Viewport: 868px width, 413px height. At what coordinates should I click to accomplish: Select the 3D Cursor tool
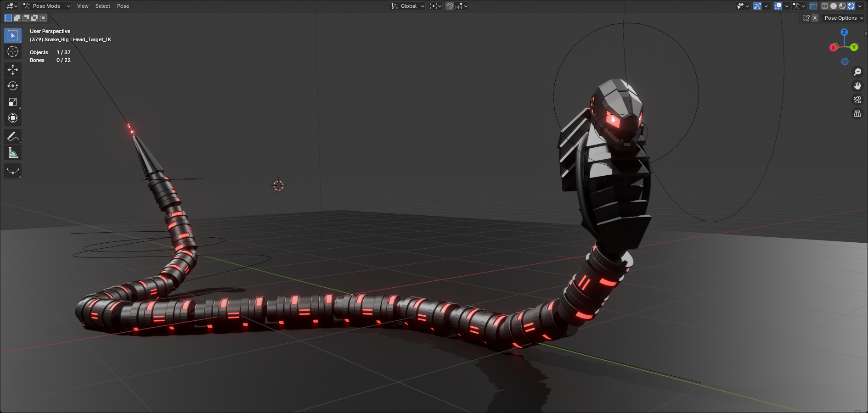[12, 52]
